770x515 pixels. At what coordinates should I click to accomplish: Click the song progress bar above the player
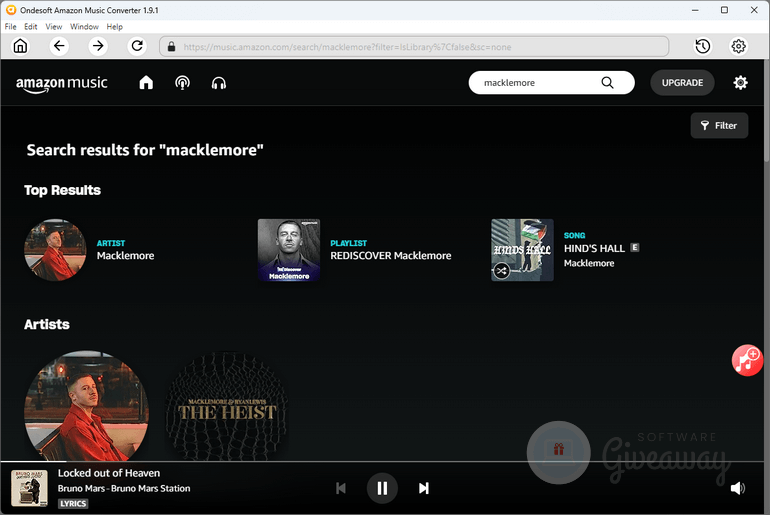[x=382, y=461]
